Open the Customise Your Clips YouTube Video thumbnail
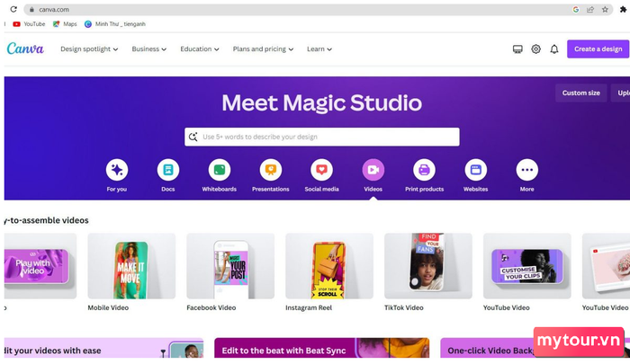Screen dimensions: 630x364 click(527, 266)
